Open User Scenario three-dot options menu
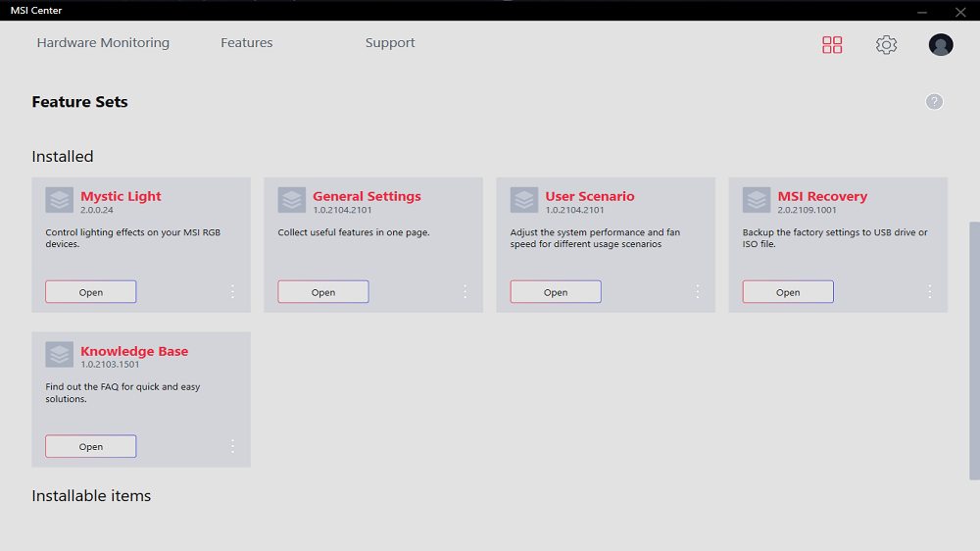This screenshot has height=551, width=980. 698,291
